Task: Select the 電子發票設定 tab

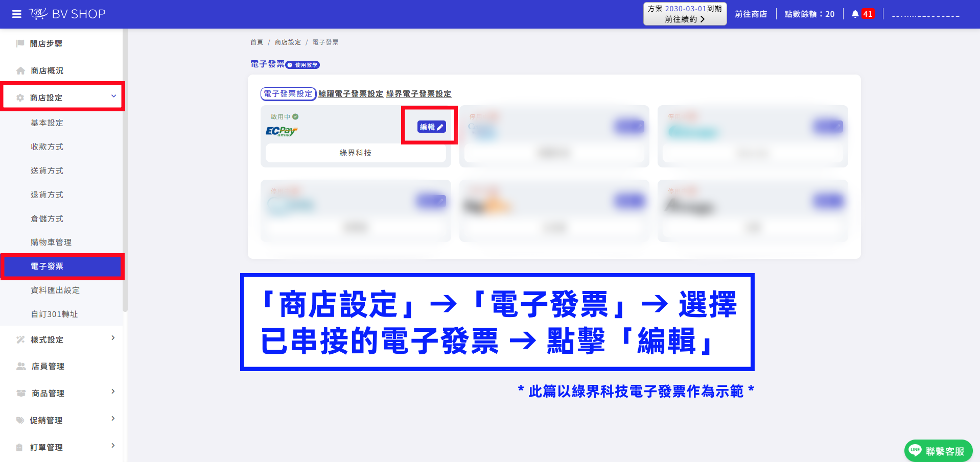Action: click(x=288, y=94)
